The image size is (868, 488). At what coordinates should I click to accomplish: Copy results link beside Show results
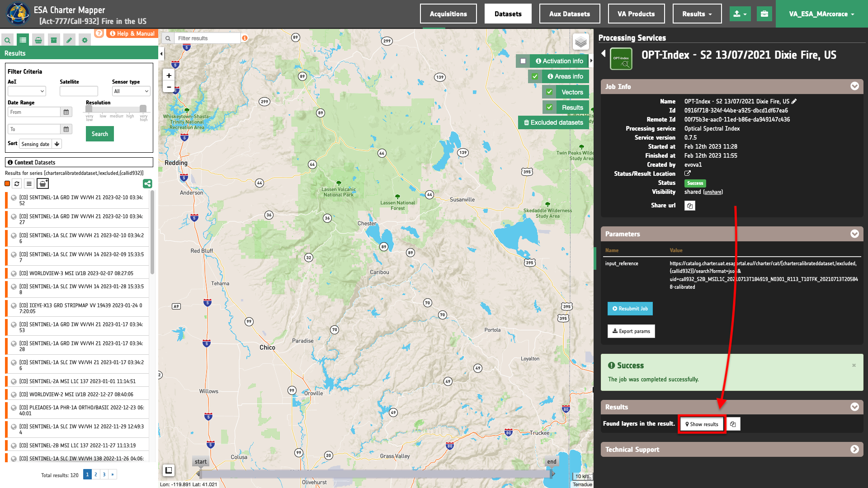click(733, 424)
